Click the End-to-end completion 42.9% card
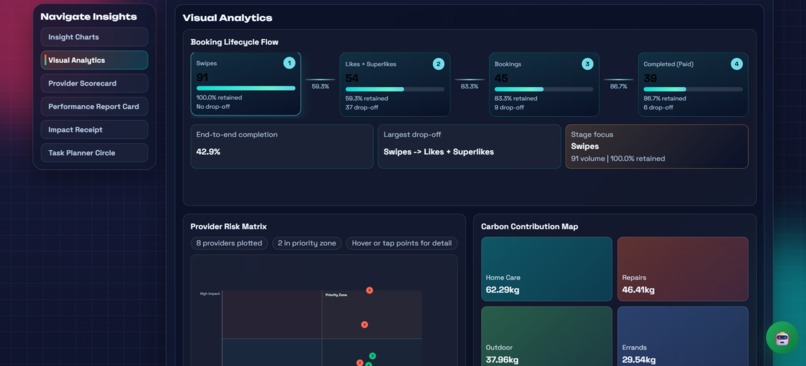Viewport: 806px width, 366px height. (x=282, y=147)
